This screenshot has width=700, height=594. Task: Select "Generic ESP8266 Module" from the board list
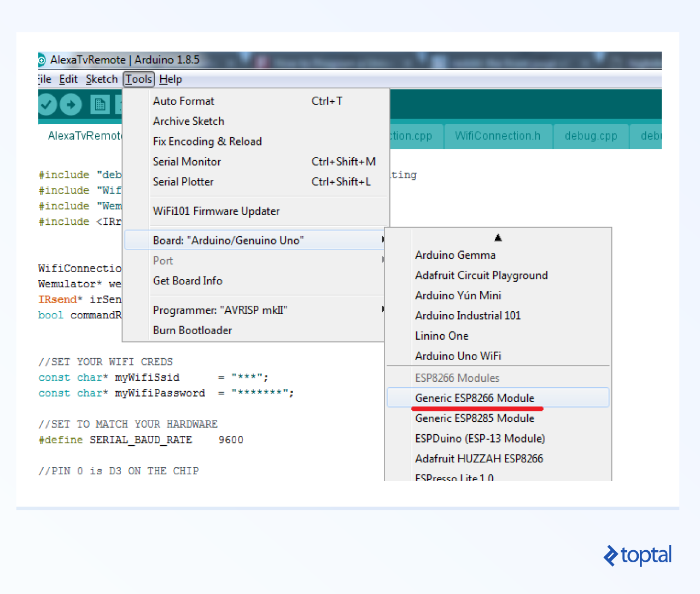(x=475, y=398)
